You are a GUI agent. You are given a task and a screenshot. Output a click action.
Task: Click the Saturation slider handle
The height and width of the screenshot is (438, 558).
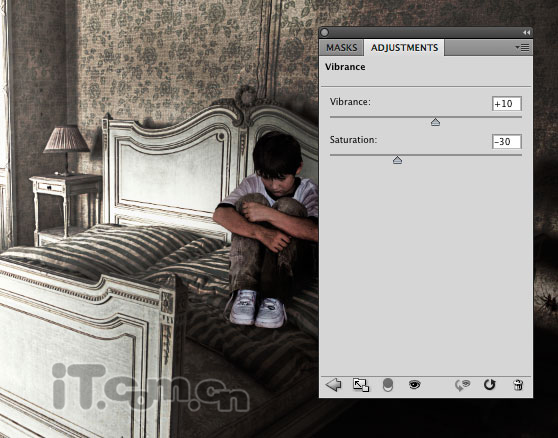tap(398, 160)
